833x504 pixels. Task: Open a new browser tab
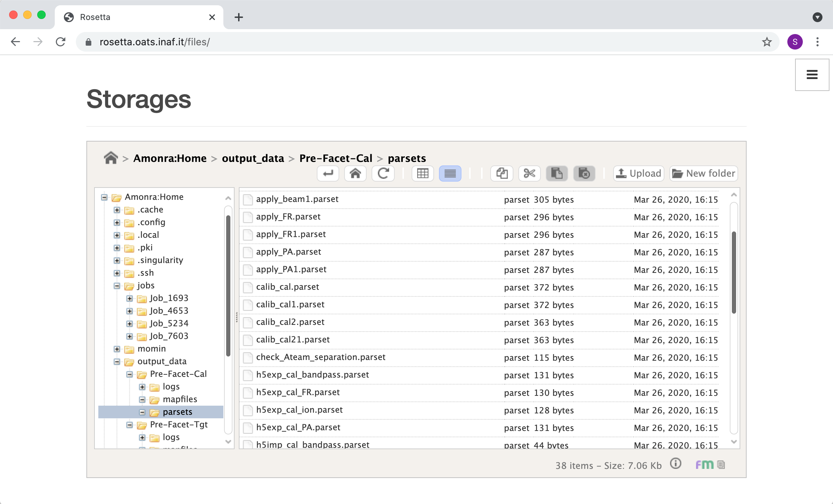(x=239, y=17)
